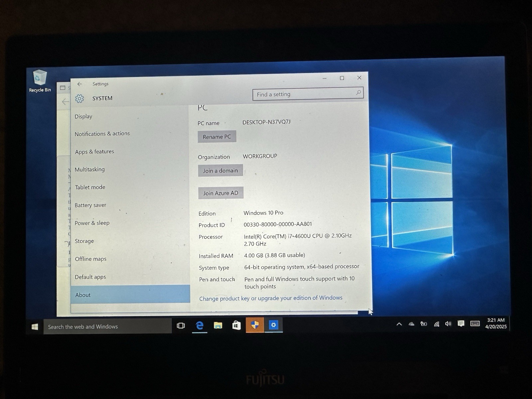
Task: Click the Product ID 00330-80000-00000-AA801
Action: (278, 224)
